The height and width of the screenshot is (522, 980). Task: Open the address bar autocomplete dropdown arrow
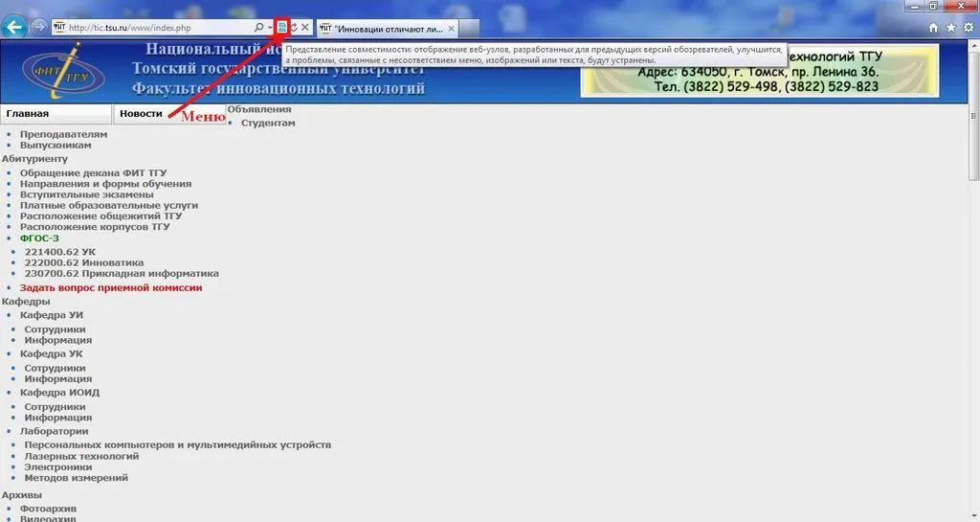(x=270, y=28)
